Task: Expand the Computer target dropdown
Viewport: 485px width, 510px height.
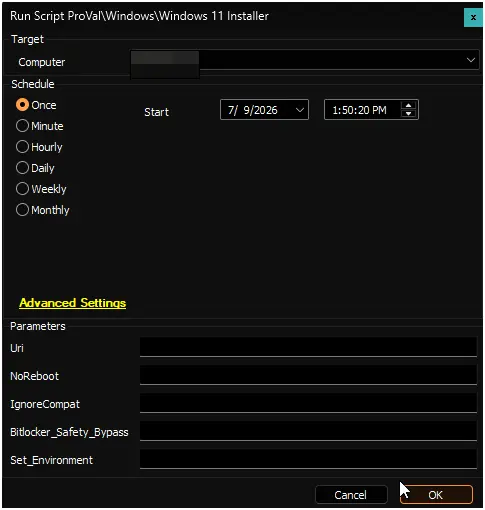Action: coord(471,60)
